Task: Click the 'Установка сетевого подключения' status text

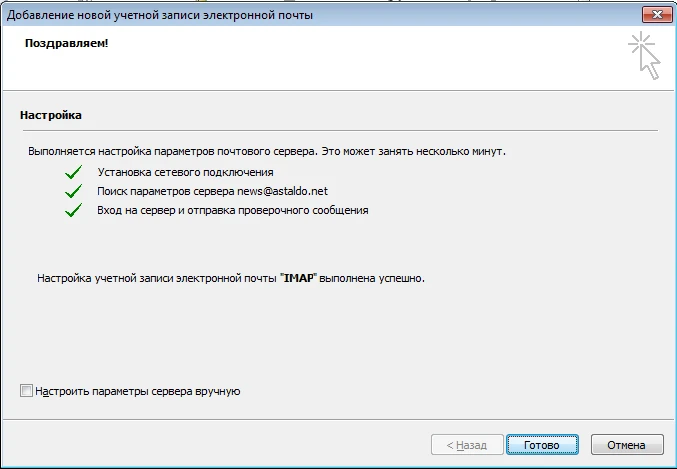Action: (177, 172)
